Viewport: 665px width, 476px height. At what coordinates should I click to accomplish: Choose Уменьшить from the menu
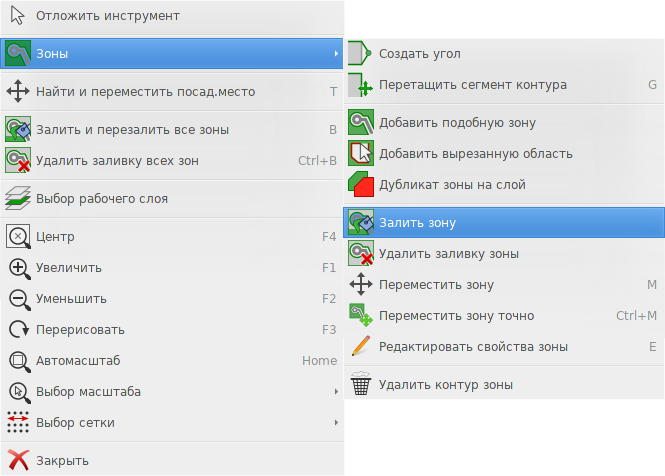(x=172, y=299)
